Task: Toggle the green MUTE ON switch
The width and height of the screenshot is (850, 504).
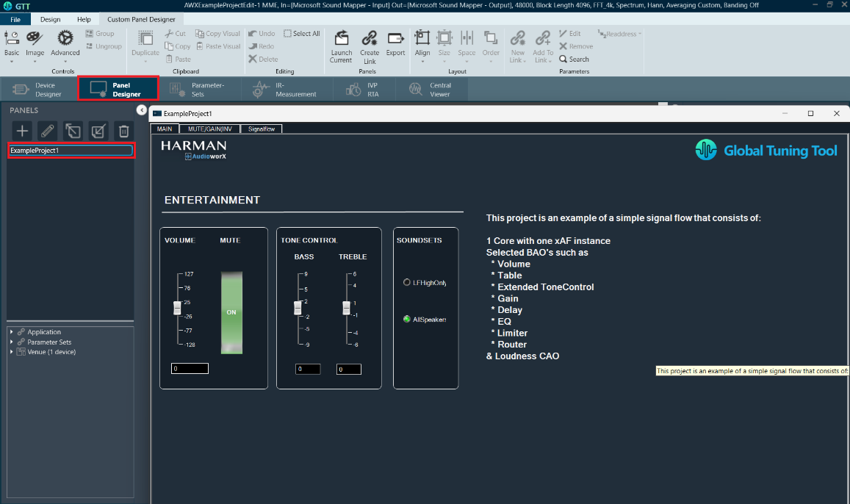Action: (231, 313)
